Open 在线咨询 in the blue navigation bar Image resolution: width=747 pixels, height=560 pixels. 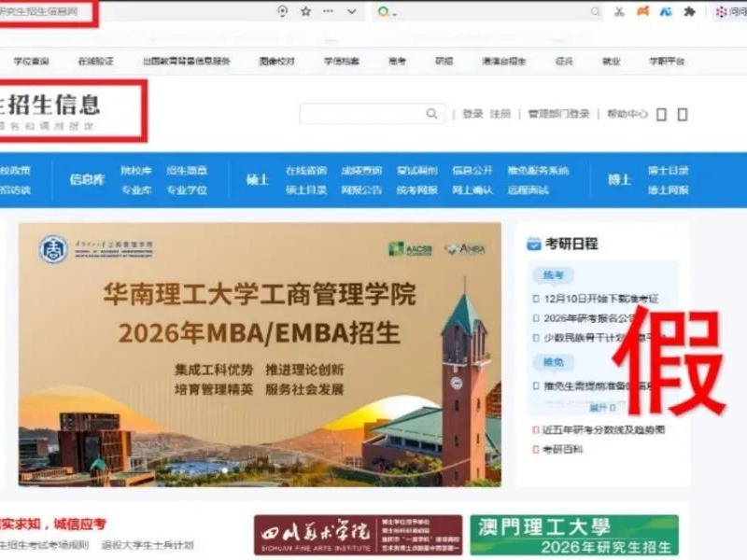(x=306, y=170)
